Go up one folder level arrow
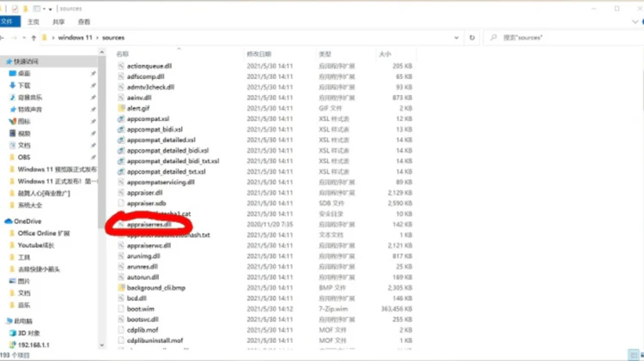Image resolution: width=644 pixels, height=361 pixels. (x=33, y=38)
